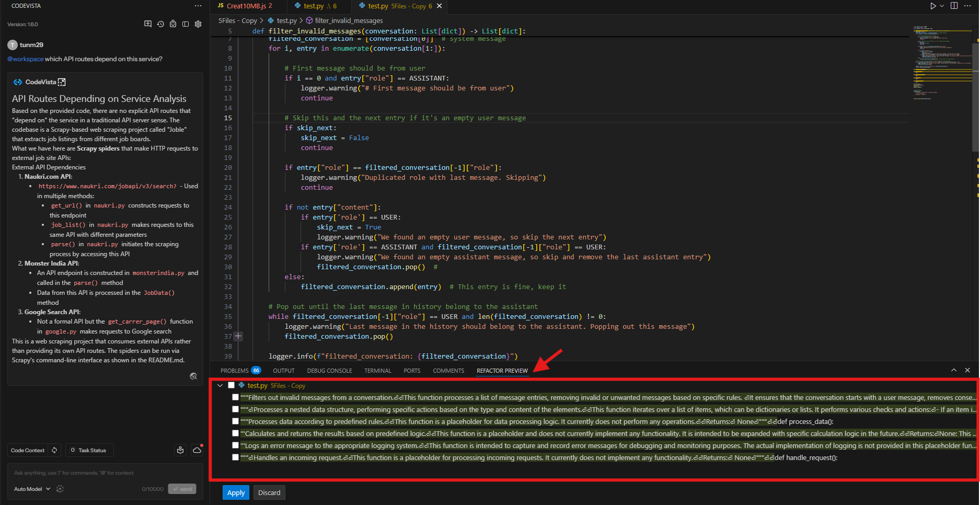Open the COMMENTS panel tab

[448, 371]
